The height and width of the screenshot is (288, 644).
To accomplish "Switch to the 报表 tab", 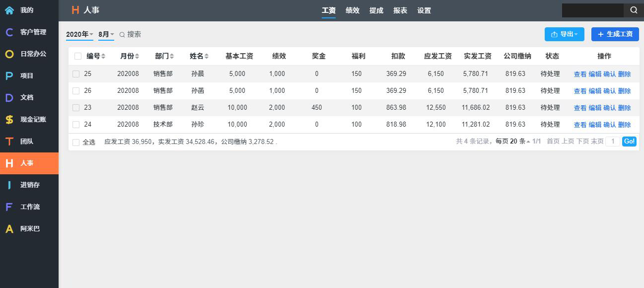I will 400,10.
